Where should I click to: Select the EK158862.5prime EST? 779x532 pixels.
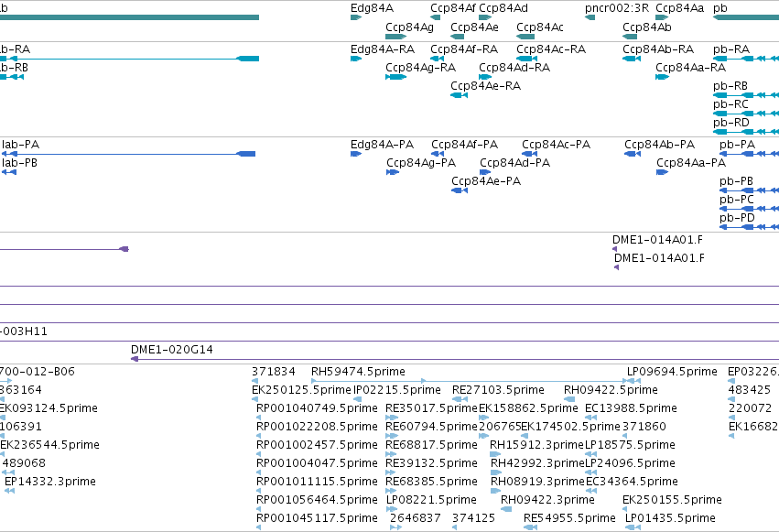[484, 418]
